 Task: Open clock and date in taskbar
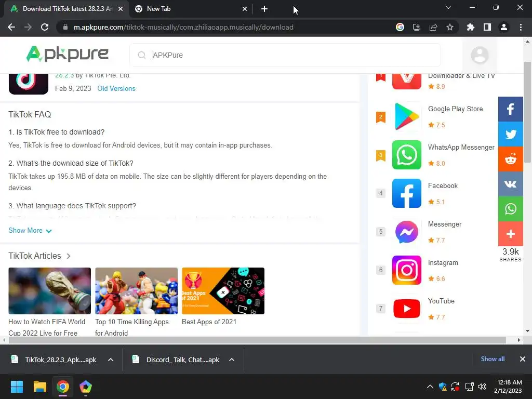point(509,387)
